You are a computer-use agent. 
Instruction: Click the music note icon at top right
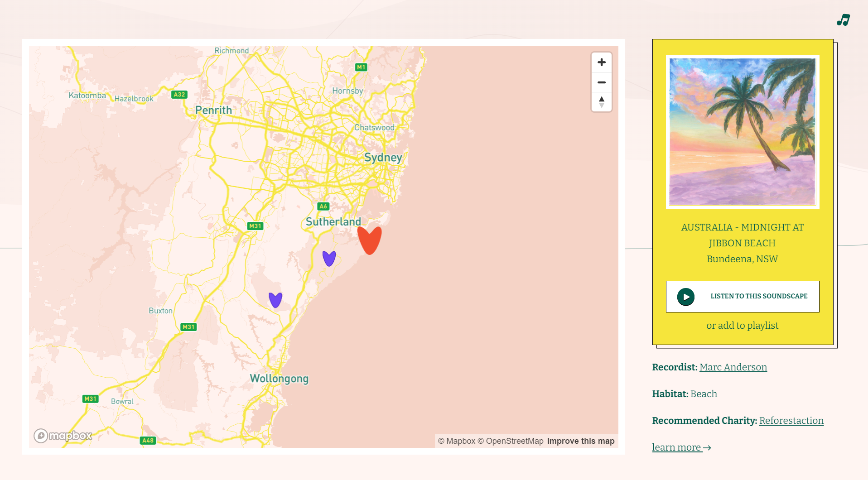[843, 20]
